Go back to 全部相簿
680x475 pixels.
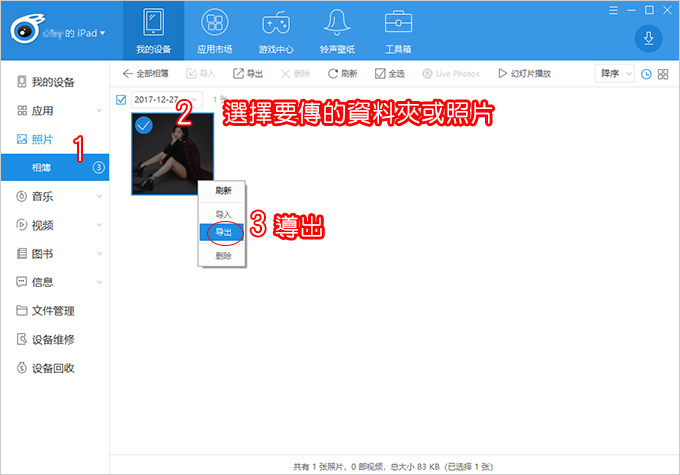[145, 74]
